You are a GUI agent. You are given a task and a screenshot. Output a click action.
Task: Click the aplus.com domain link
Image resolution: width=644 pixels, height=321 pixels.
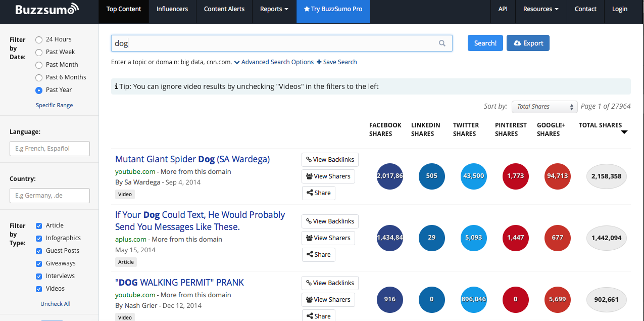tap(131, 240)
